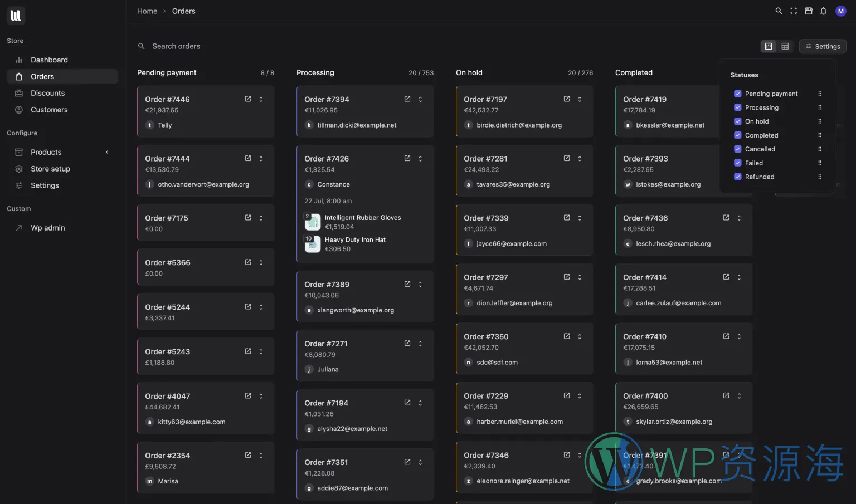This screenshot has height=504, width=856.
Task: Go to Home breadcrumb
Action: click(147, 11)
